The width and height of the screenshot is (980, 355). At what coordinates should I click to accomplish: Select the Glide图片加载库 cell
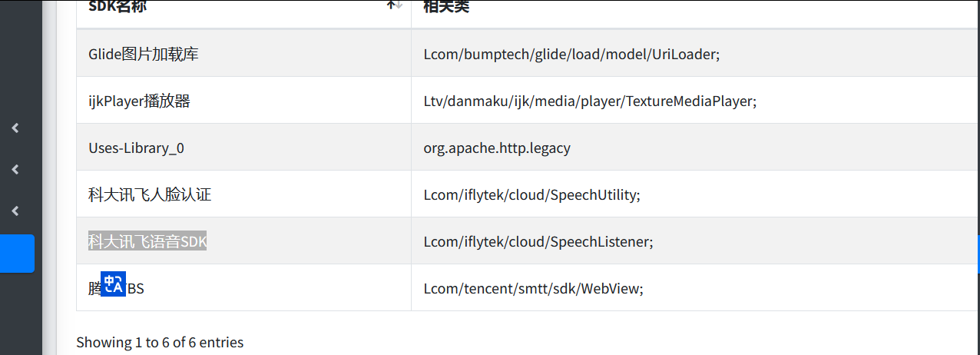pos(244,54)
